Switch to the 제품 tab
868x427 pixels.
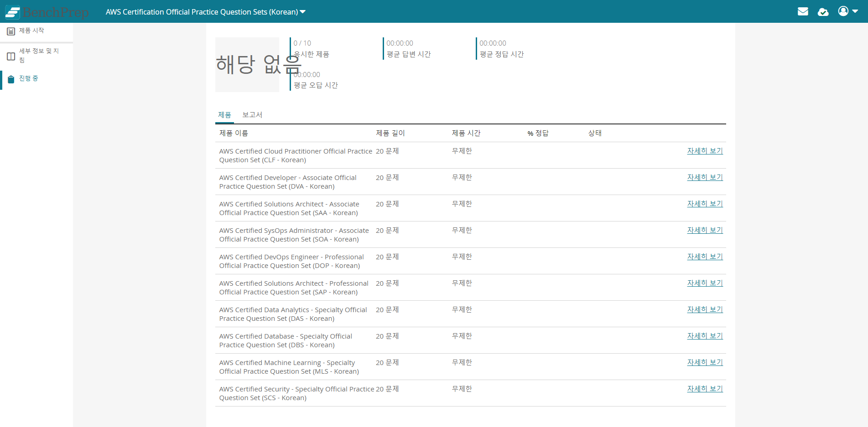(x=224, y=115)
